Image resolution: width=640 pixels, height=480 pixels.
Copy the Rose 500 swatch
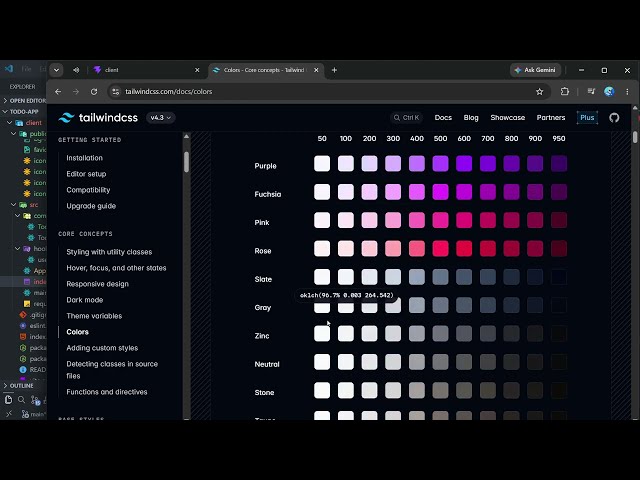pyautogui.click(x=440, y=249)
